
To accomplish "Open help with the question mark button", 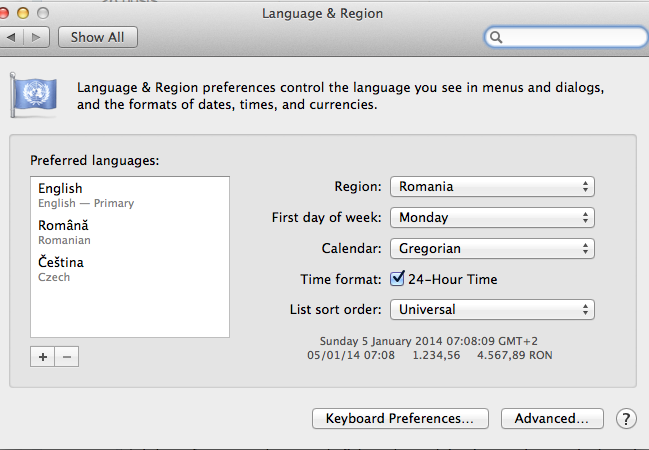I will point(626,419).
